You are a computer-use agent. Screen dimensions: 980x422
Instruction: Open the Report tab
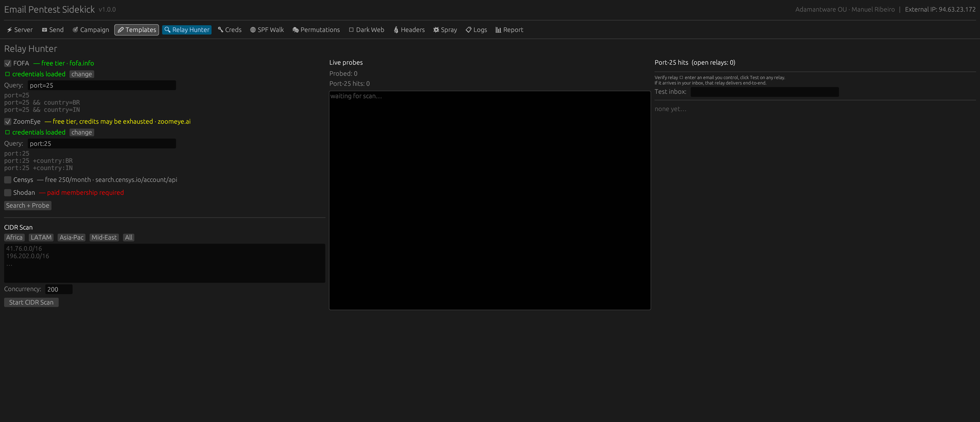pos(509,30)
